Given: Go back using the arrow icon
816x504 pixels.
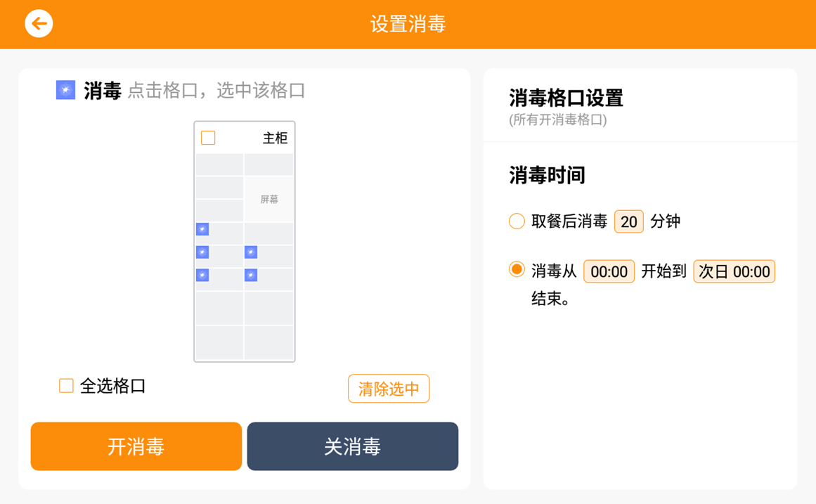Looking at the screenshot, I should pos(39,23).
